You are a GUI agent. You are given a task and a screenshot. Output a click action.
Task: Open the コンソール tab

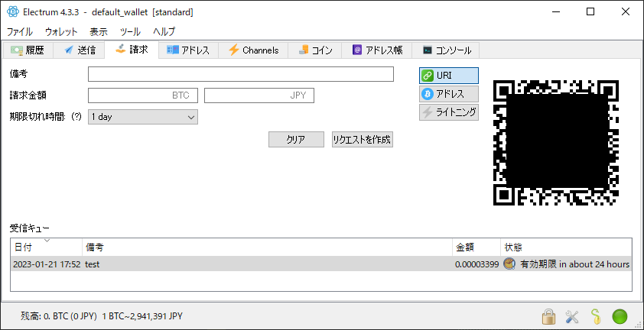pyautogui.click(x=446, y=50)
